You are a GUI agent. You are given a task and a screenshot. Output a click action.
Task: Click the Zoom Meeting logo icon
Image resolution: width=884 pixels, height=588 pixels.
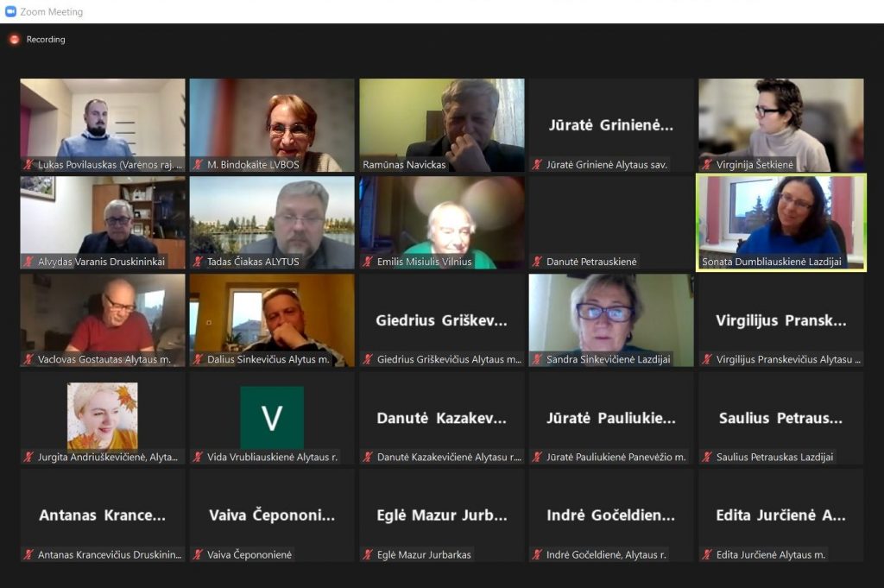[10, 11]
